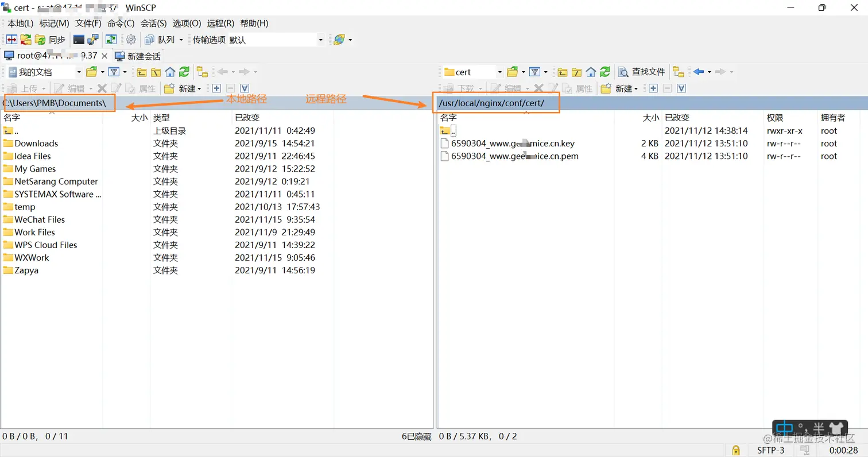This screenshot has height=457, width=868.
Task: Go to remote home directory icon
Action: [x=591, y=72]
